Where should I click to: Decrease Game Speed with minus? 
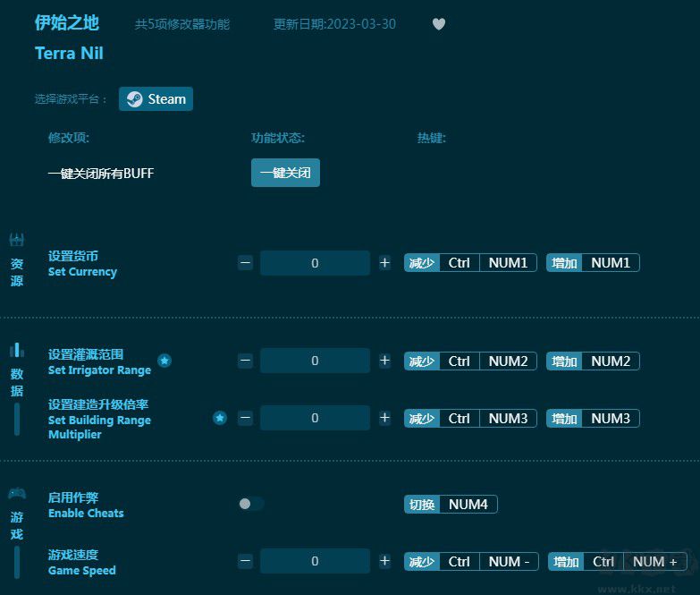coord(245,561)
